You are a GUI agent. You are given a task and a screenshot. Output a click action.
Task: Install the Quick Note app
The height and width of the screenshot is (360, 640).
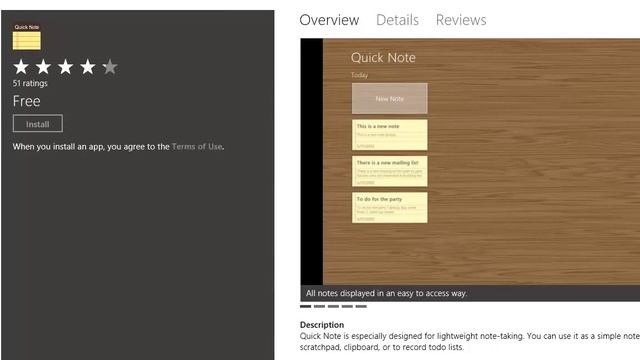38,124
